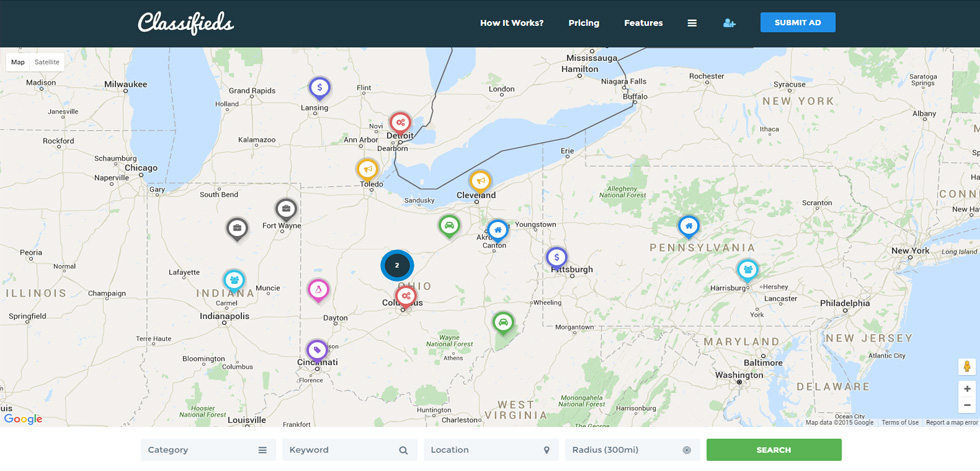Click the Classifieds logo
The image size is (980, 471).
tap(186, 22)
